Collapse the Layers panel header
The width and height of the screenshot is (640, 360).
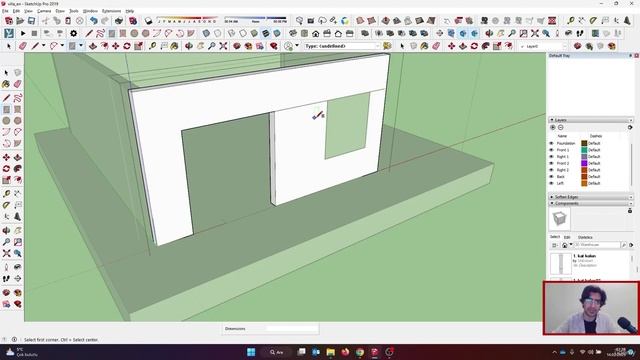pyautogui.click(x=591, y=120)
